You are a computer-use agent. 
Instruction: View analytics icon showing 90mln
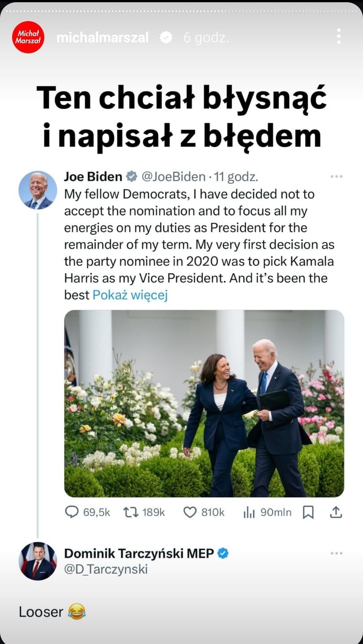point(249,512)
